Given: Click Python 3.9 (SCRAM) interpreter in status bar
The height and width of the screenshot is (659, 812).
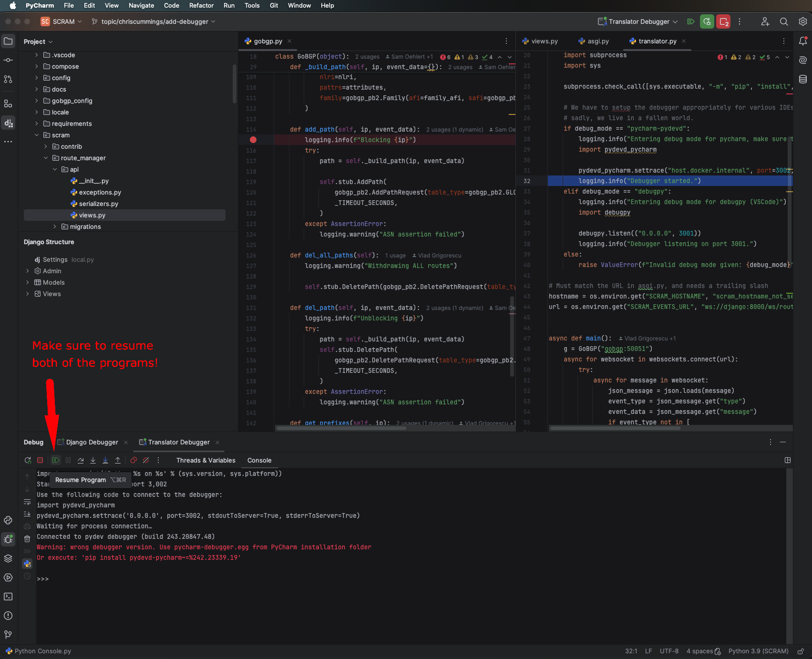Looking at the screenshot, I should point(758,651).
